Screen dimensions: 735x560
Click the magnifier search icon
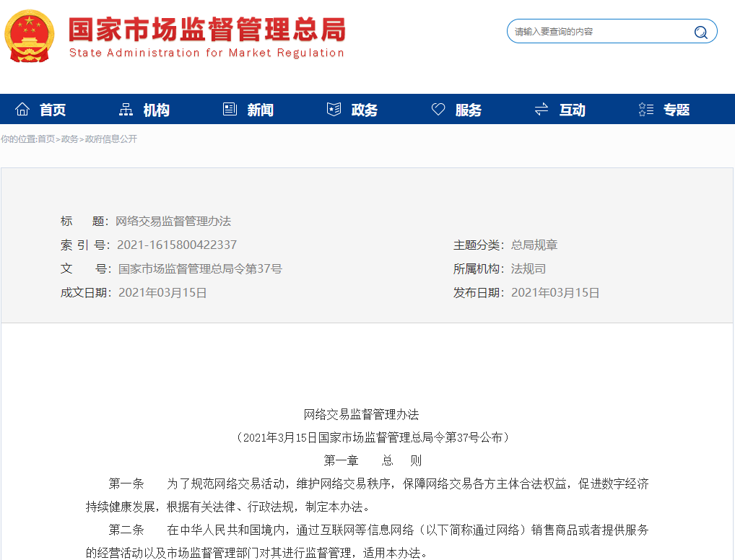point(700,32)
